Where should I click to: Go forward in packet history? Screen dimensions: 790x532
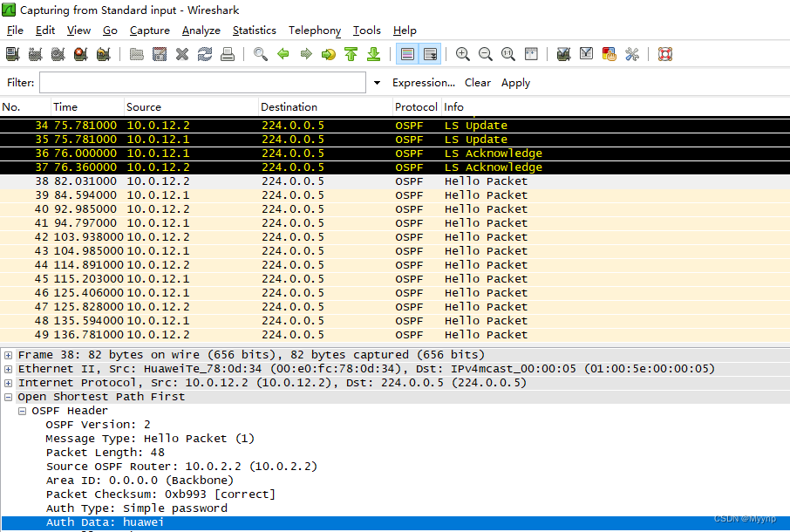(x=306, y=54)
